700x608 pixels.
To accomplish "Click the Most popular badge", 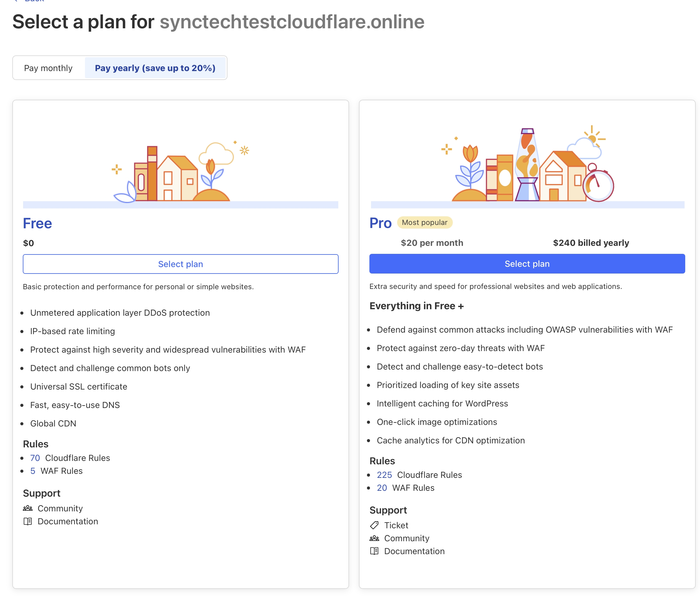I will point(424,222).
